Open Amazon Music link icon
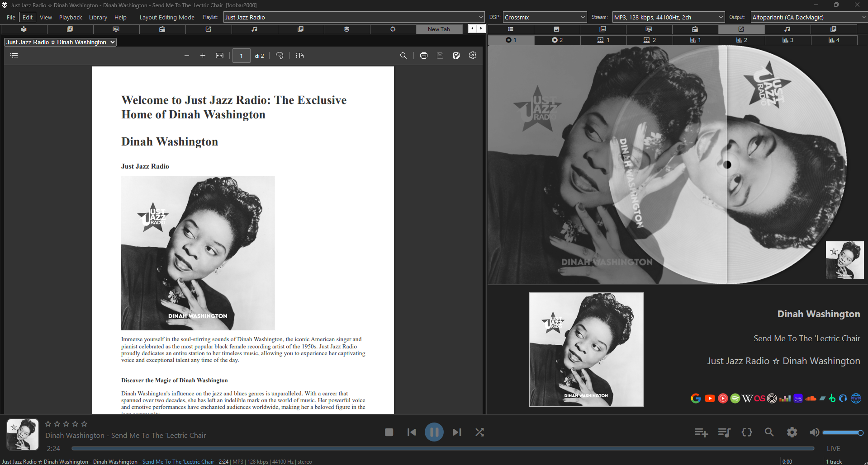 tap(798, 398)
